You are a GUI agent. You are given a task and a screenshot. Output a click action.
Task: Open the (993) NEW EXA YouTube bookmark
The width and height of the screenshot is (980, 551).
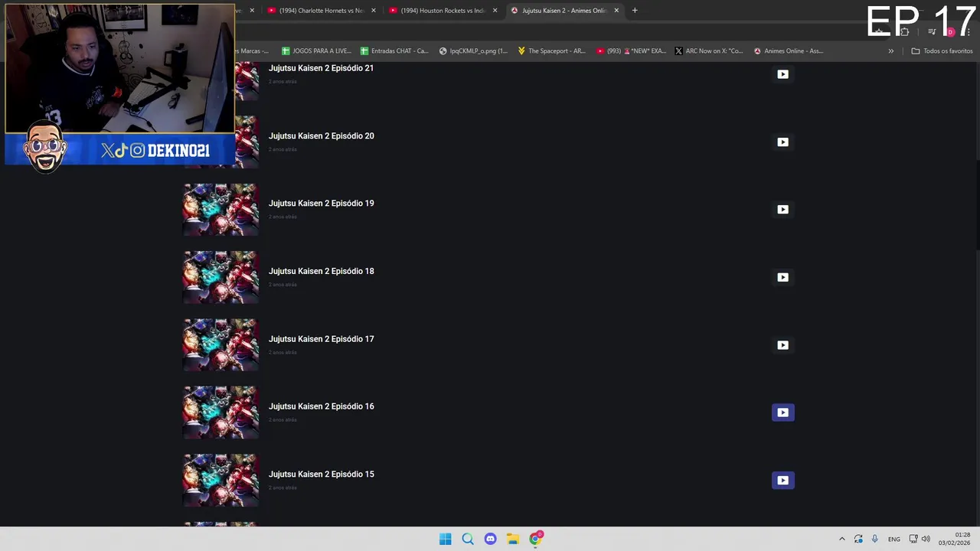631,51
